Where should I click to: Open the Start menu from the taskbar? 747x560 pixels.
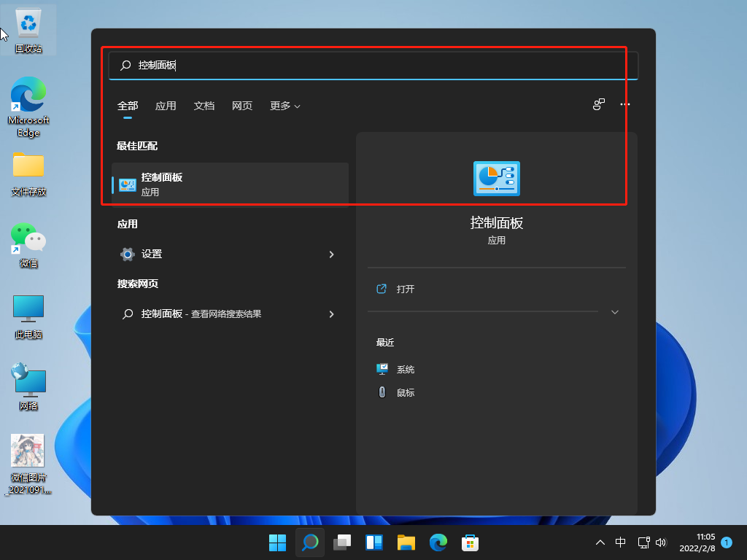pyautogui.click(x=277, y=542)
